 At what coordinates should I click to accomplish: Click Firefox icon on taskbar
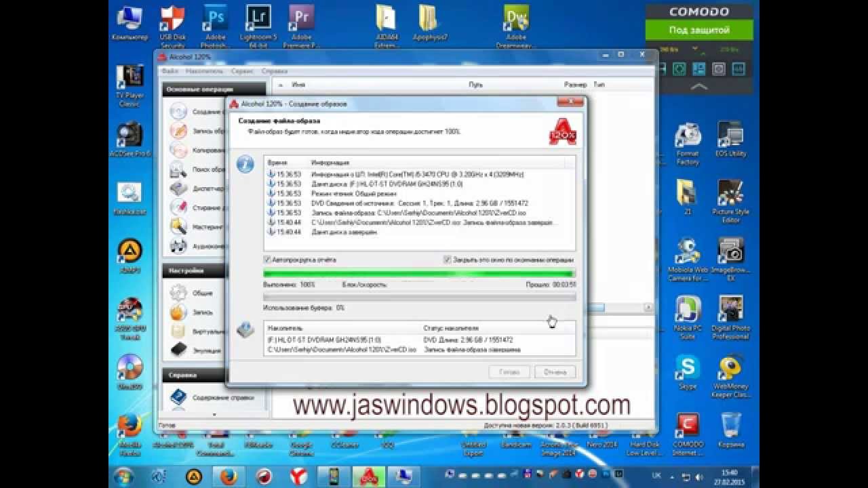(228, 476)
